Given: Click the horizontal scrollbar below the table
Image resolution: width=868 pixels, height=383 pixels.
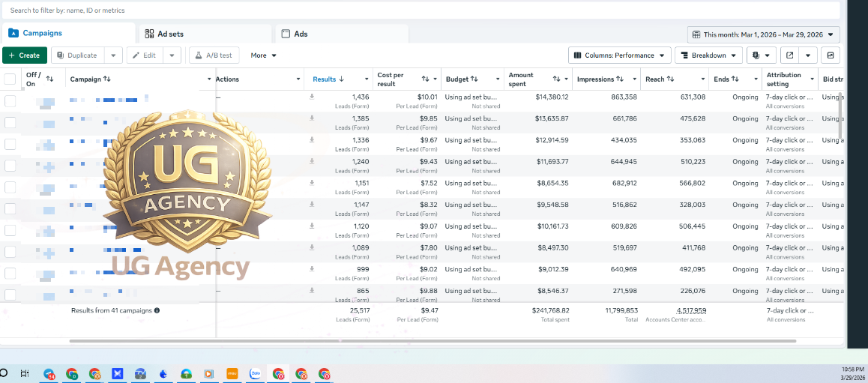Looking at the screenshot, I should point(433,342).
